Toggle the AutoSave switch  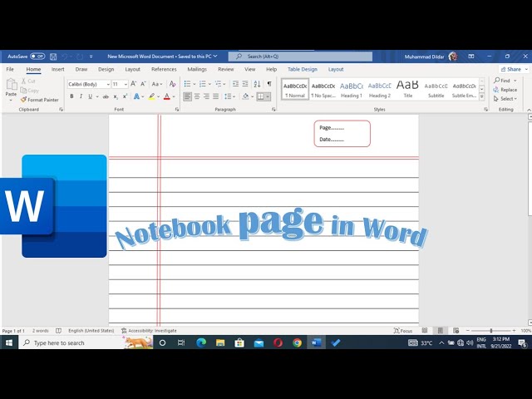click(x=37, y=57)
